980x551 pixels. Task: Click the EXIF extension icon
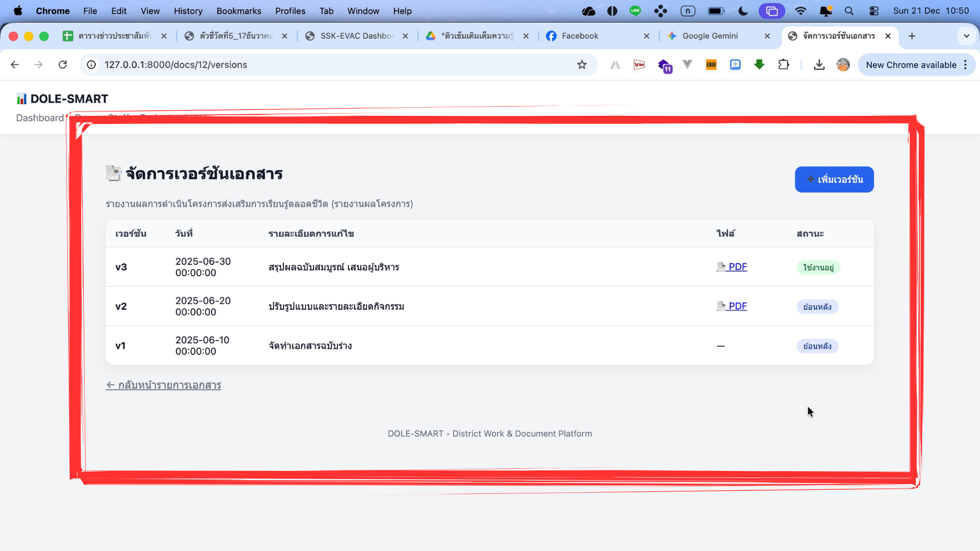coord(711,65)
